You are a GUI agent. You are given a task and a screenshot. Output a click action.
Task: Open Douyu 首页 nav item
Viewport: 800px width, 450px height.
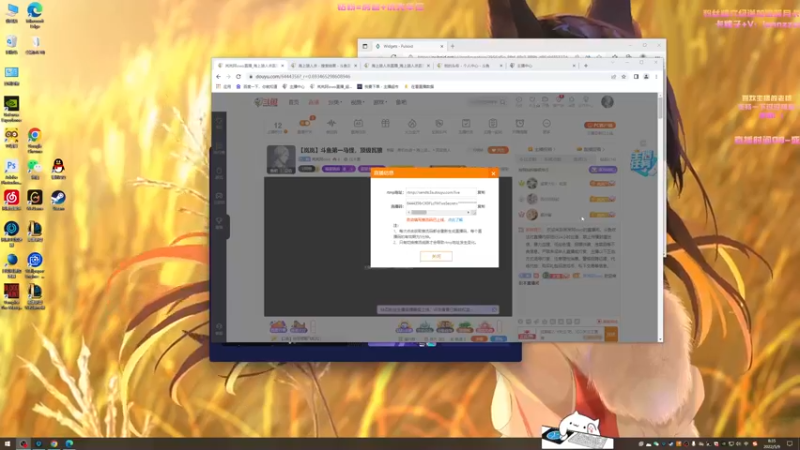pos(294,103)
